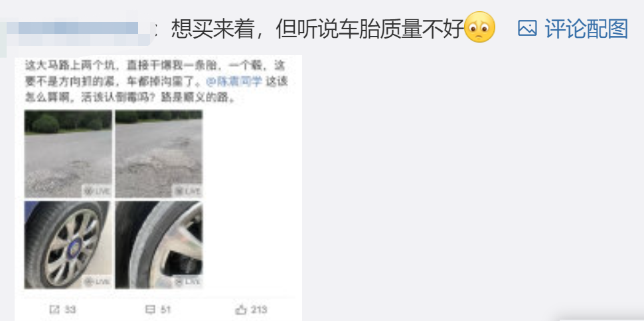View the damaged tire sidewall close-up photo
The width and height of the screenshot is (644, 321).
pyautogui.click(x=159, y=245)
